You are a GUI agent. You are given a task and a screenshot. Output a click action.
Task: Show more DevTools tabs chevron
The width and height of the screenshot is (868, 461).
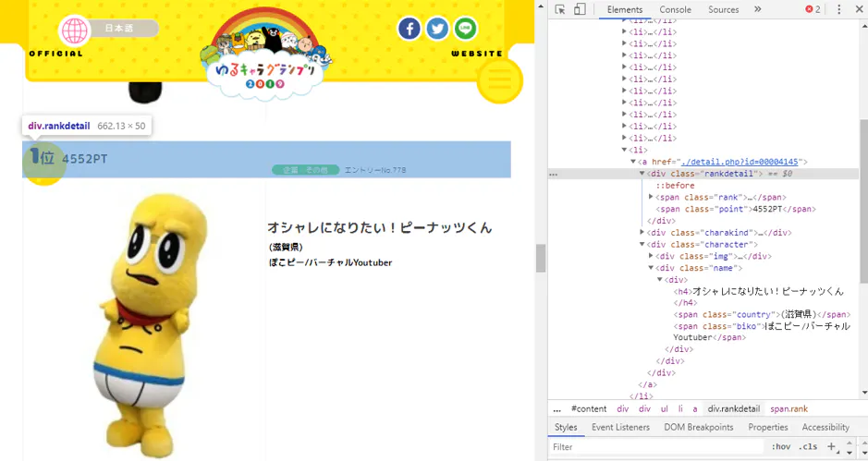tap(757, 9)
